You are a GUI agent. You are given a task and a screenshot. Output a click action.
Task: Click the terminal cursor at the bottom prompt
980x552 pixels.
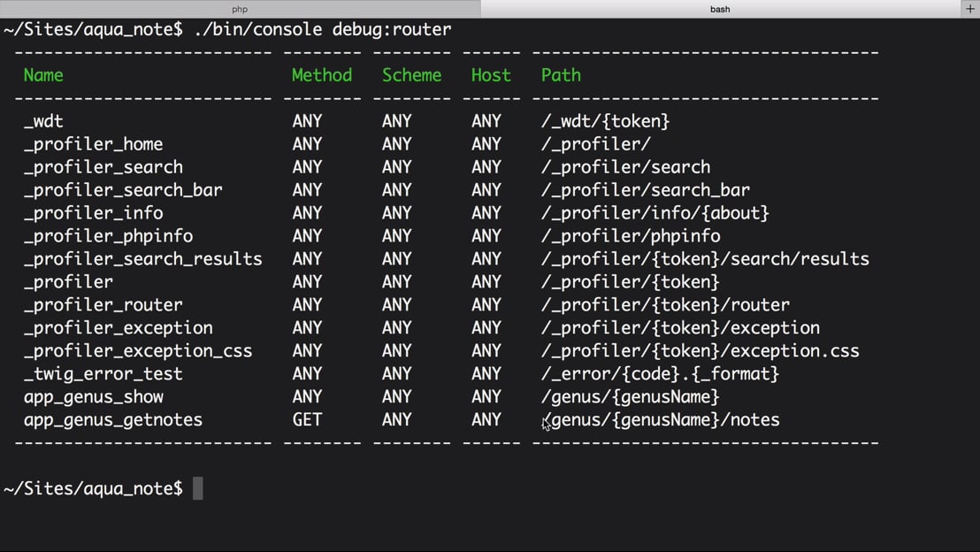(x=197, y=488)
